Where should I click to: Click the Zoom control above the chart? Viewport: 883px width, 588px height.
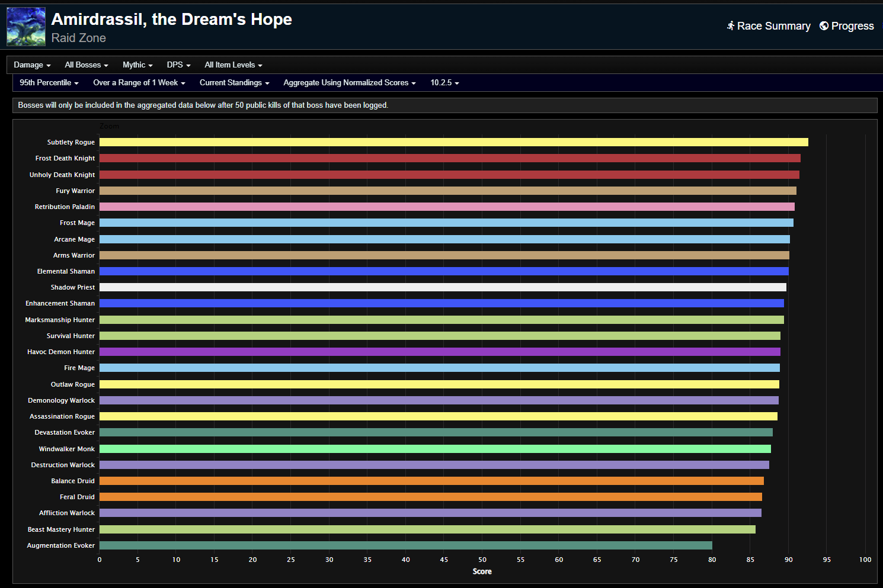(x=110, y=126)
